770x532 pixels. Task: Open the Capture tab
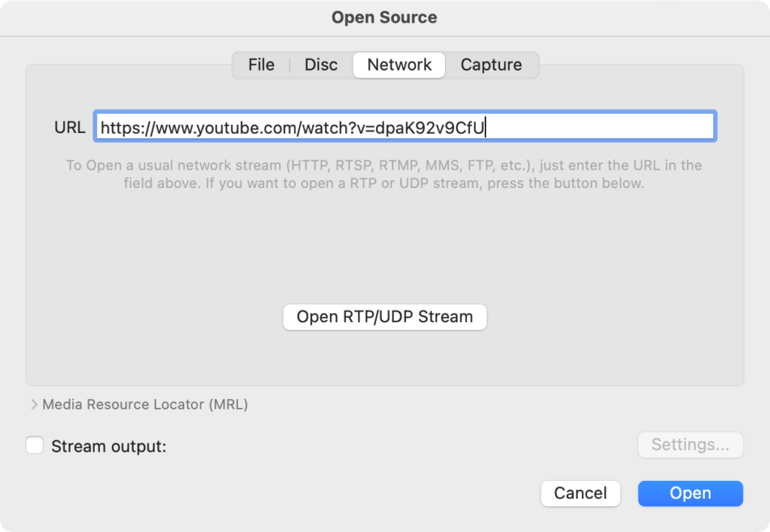pyautogui.click(x=491, y=65)
